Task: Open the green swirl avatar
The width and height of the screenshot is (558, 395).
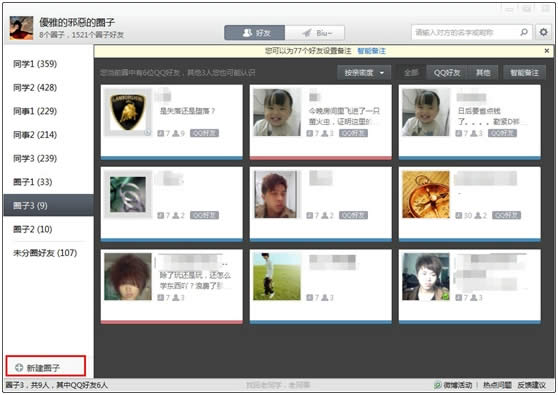Action: [128, 194]
